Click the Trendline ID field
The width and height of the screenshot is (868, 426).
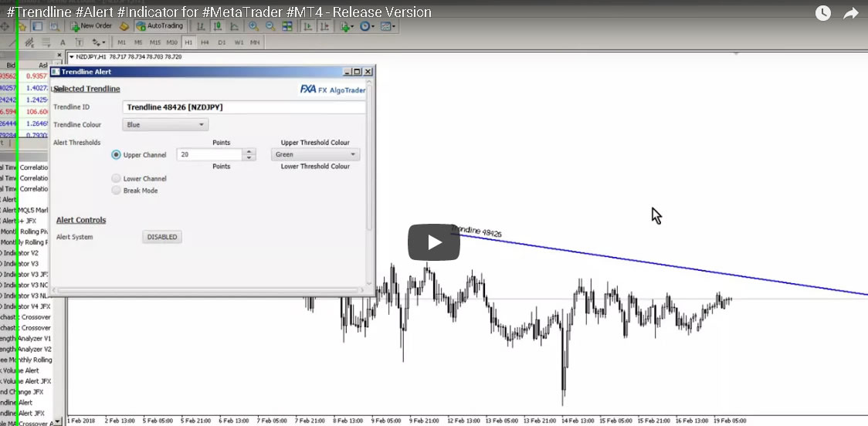[x=244, y=107]
